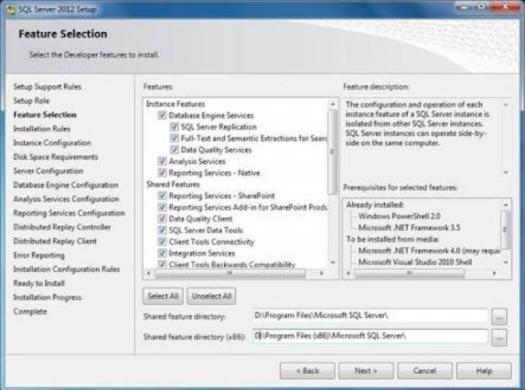Image resolution: width=525 pixels, height=390 pixels.
Task: Select Microsoft .NET Framework 3.5 entry
Action: pyautogui.click(x=409, y=228)
